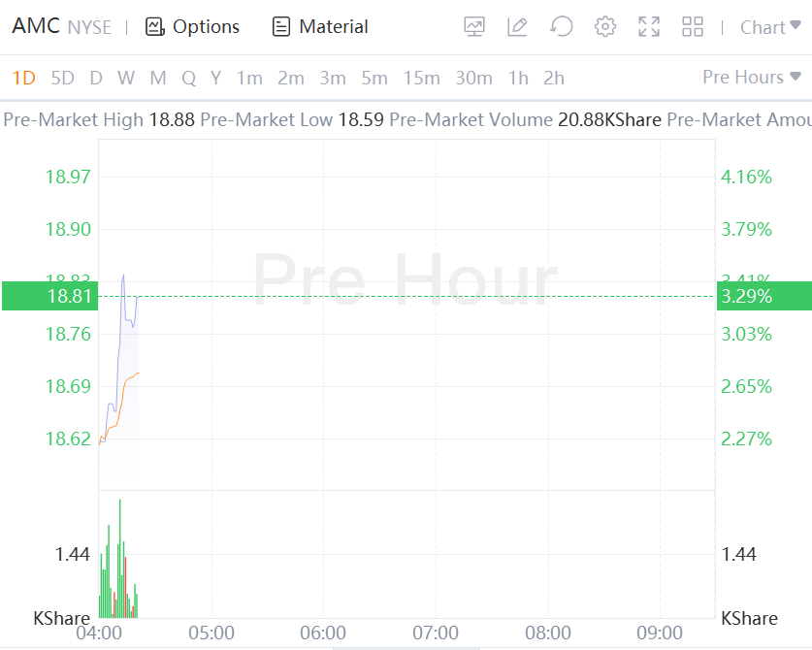Viewport: 812px width, 650px height.
Task: Select the 1D timeframe tab
Action: [x=23, y=78]
